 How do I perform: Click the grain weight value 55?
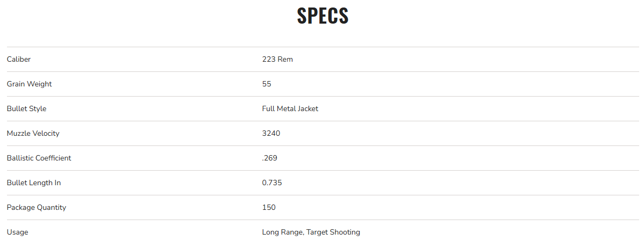point(267,84)
